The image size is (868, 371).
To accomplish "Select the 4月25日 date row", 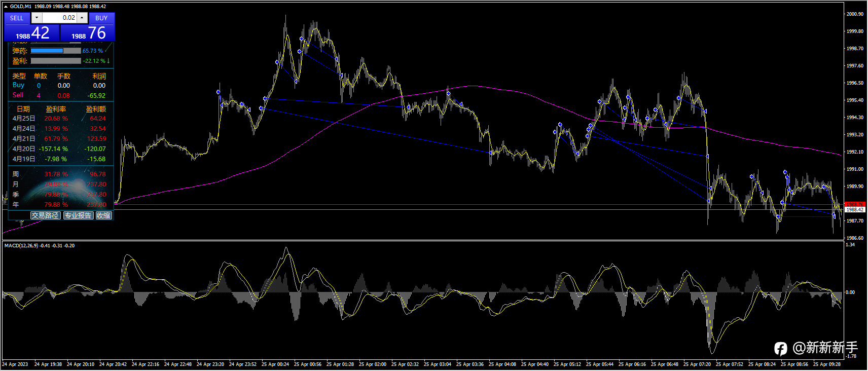I will (24, 119).
